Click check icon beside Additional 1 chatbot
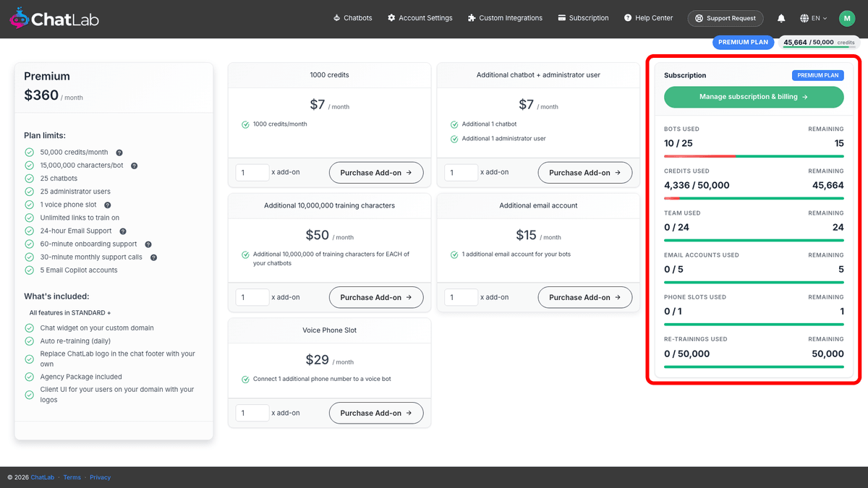868x488 pixels. pos(454,124)
